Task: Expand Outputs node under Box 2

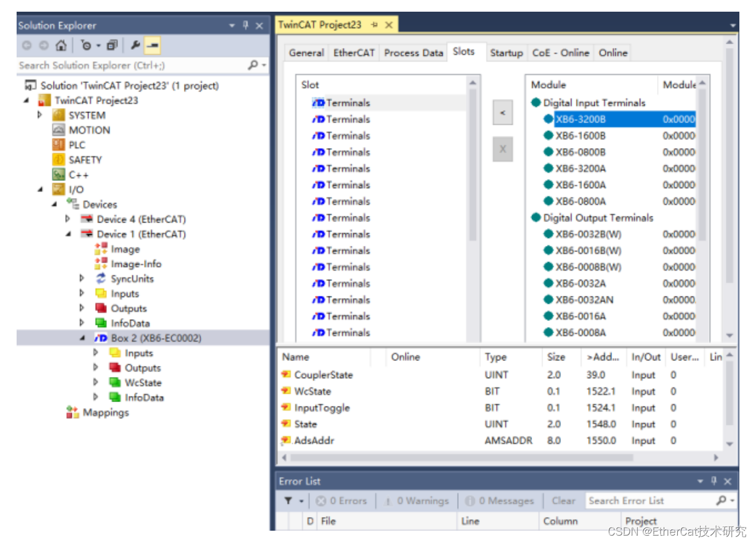Action: pyautogui.click(x=96, y=368)
